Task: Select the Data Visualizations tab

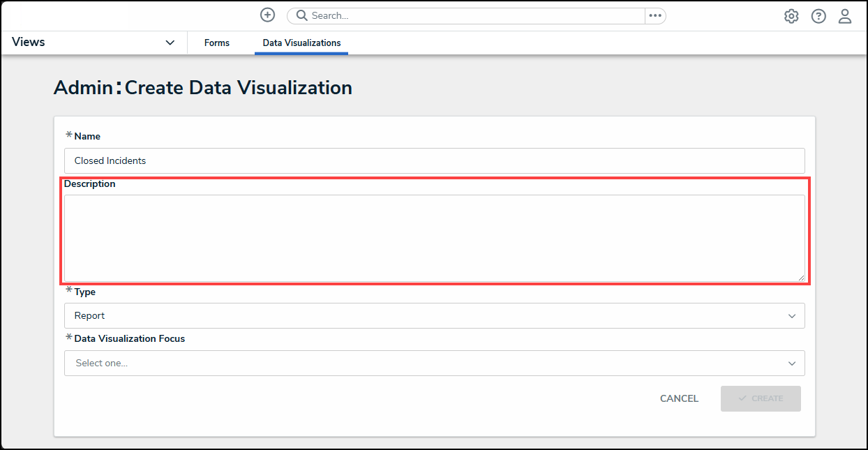Action: 301,43
